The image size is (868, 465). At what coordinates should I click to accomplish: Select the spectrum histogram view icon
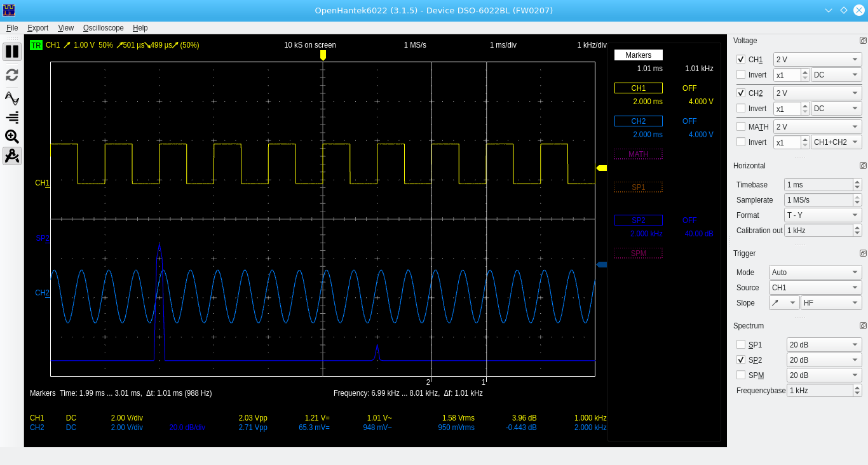click(x=11, y=117)
